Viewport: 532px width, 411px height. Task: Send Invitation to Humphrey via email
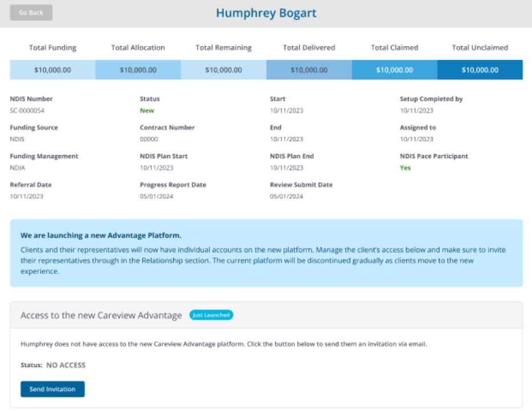pos(53,389)
